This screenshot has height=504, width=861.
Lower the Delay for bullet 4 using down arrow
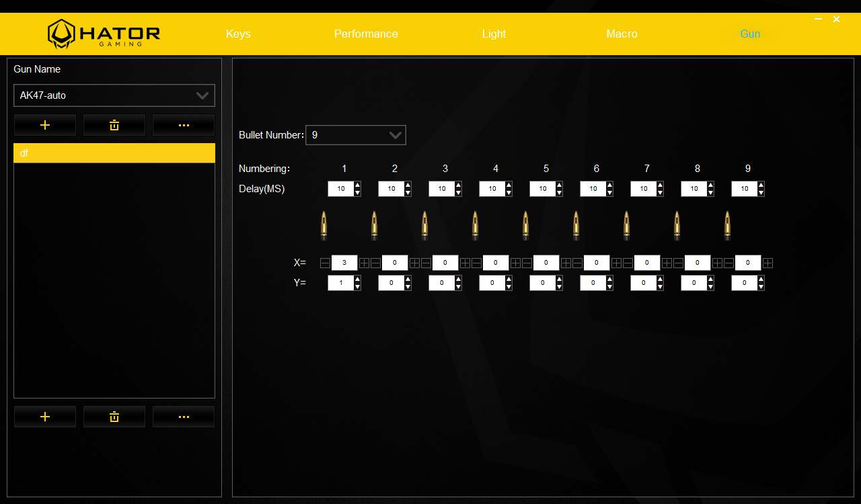(509, 193)
